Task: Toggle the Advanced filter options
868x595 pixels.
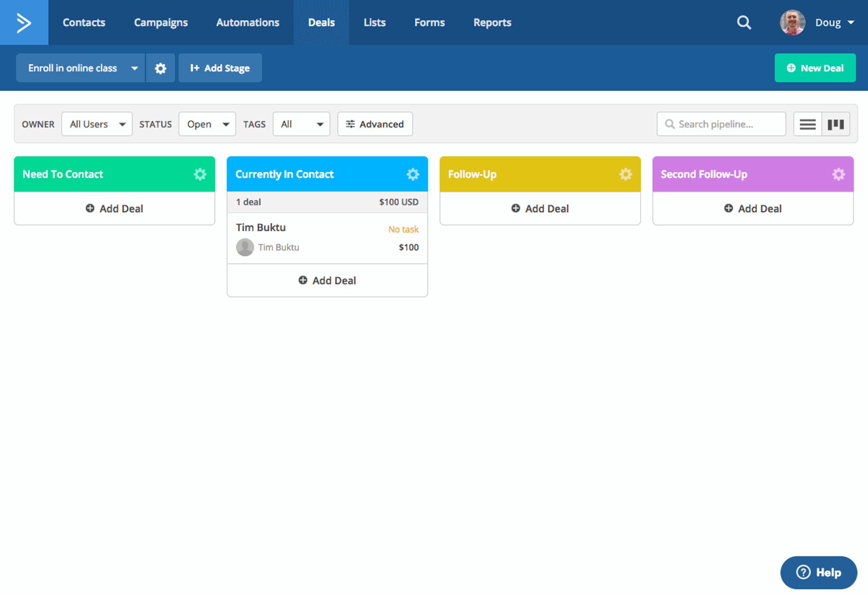Action: coord(375,124)
